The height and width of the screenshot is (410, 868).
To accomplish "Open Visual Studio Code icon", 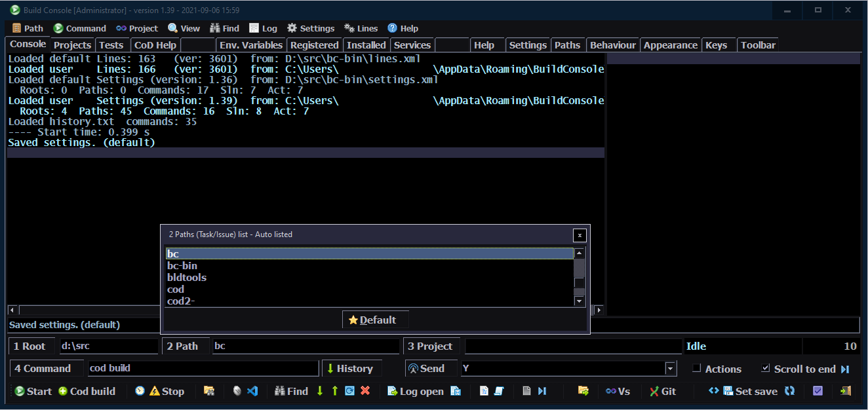I will pos(252,391).
